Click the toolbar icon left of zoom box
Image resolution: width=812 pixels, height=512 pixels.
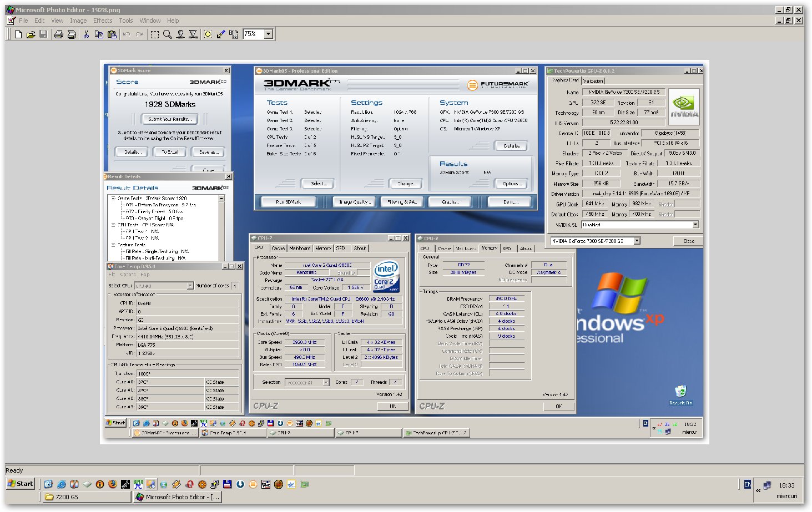point(234,34)
